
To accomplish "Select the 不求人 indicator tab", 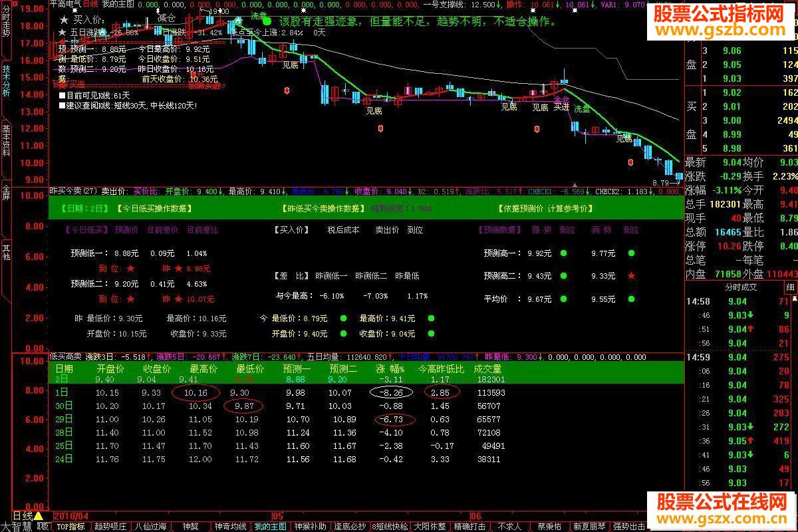I will pyautogui.click(x=510, y=527).
